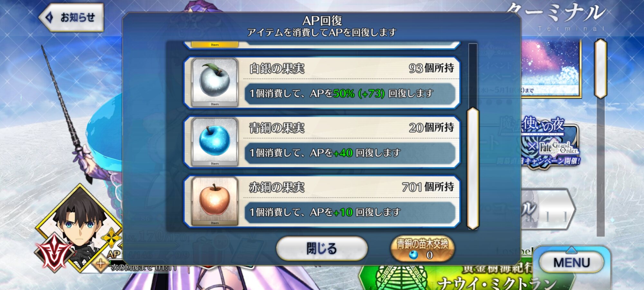Viewport: 644px width, 290px height.
Task: Tap the Copper Fruit red apple icon
Action: point(215,201)
